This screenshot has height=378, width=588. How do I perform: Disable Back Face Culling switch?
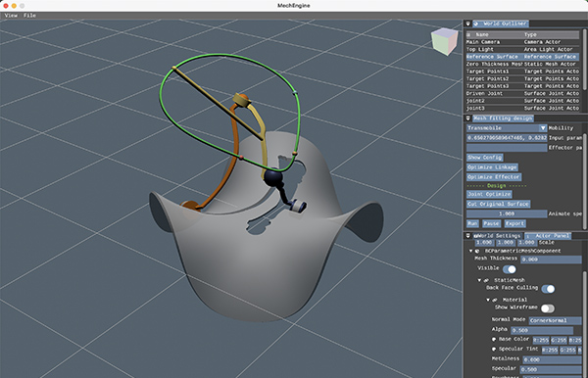548,289
